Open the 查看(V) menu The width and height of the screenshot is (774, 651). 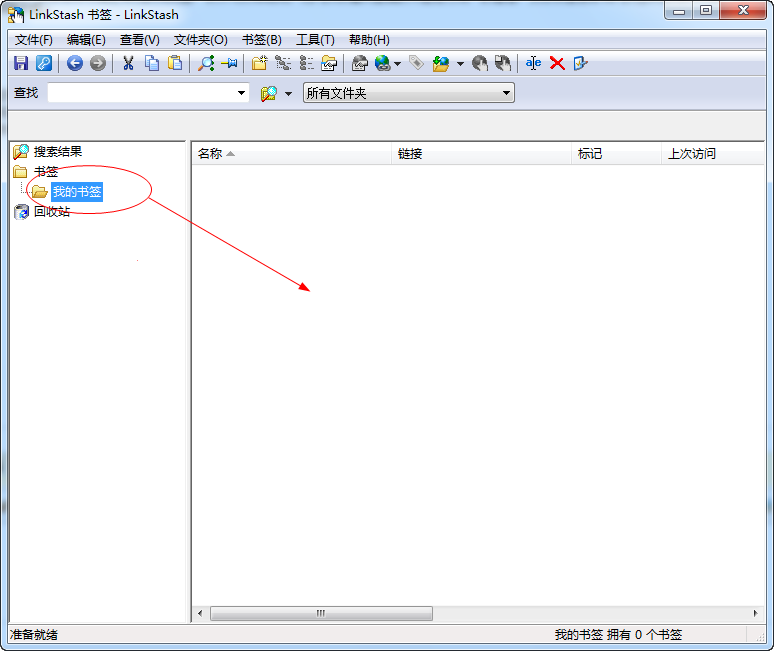point(140,39)
